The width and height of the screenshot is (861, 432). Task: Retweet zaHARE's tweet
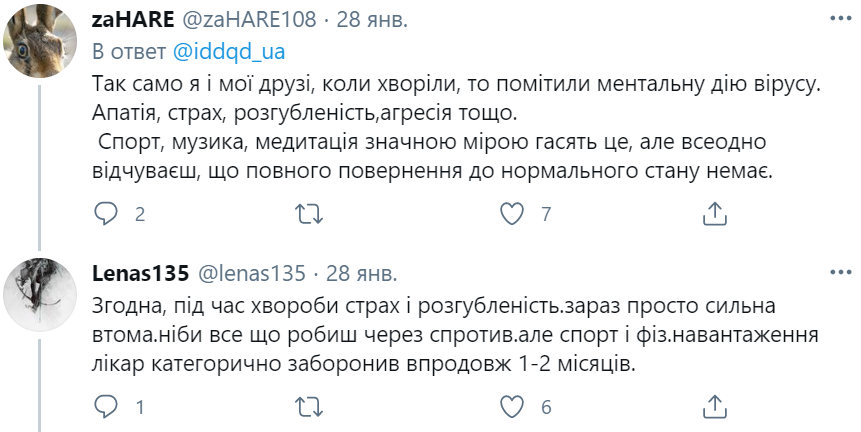click(x=310, y=213)
